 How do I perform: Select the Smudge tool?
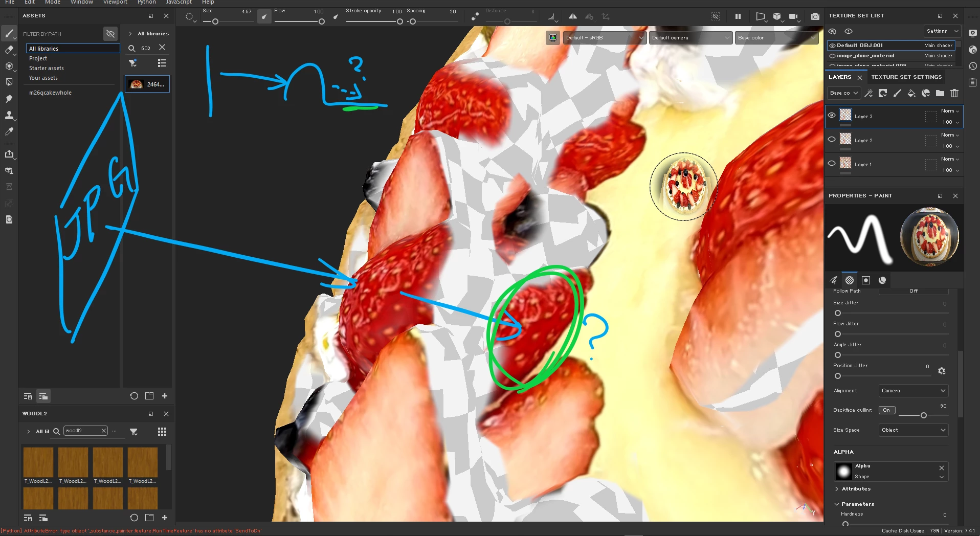(9, 99)
